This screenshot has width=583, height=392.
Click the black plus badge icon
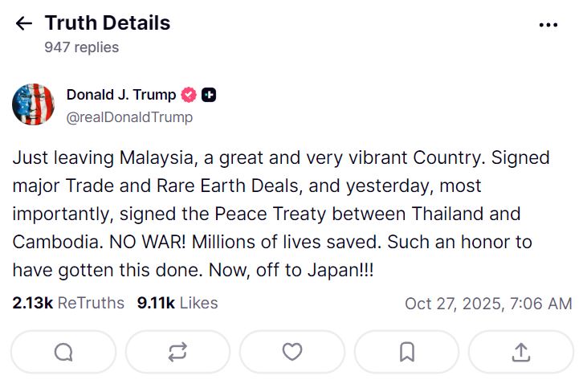(208, 95)
